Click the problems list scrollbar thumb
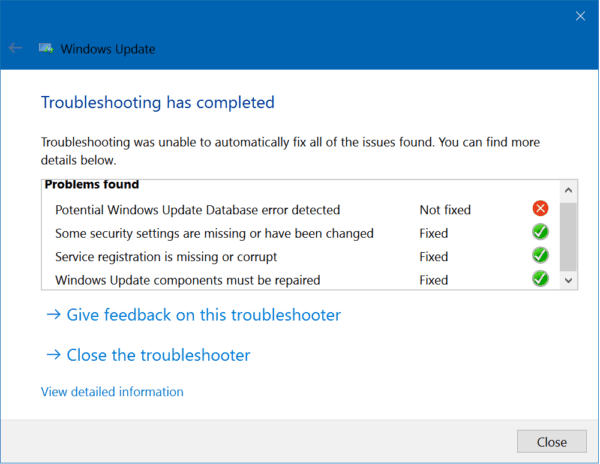Screen dimensions: 600x464 [x=568, y=237]
